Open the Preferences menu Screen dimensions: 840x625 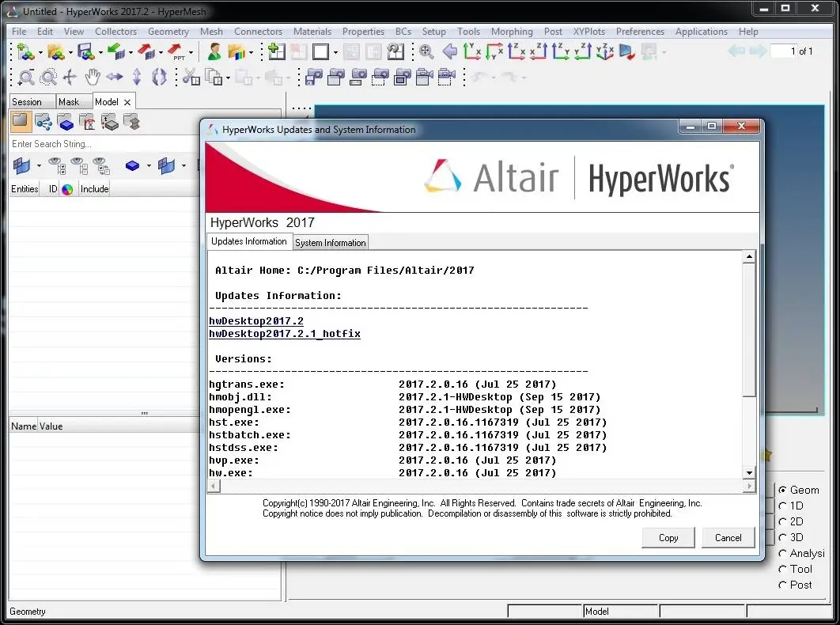point(640,32)
